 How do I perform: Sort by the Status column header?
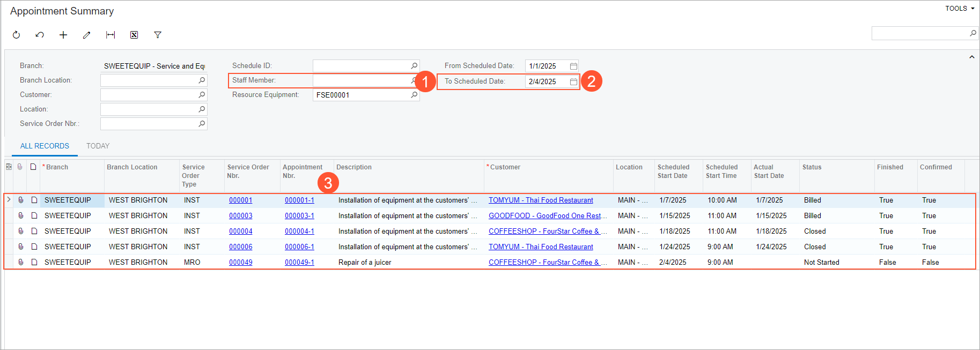pos(812,167)
